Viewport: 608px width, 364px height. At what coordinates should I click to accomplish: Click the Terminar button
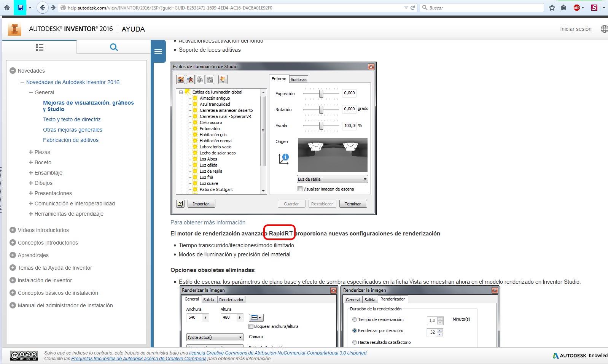(353, 204)
